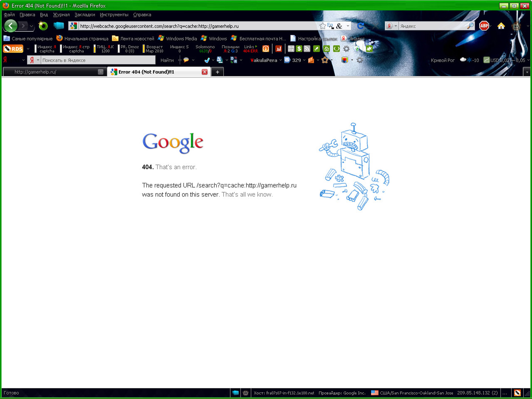Expand the dropdown arrow beside mail count 329

[x=304, y=60]
